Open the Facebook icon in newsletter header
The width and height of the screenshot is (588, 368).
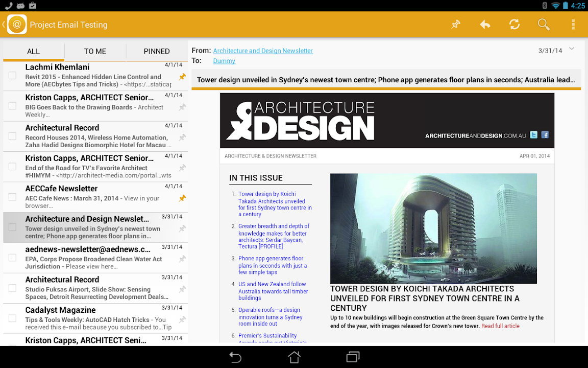545,135
